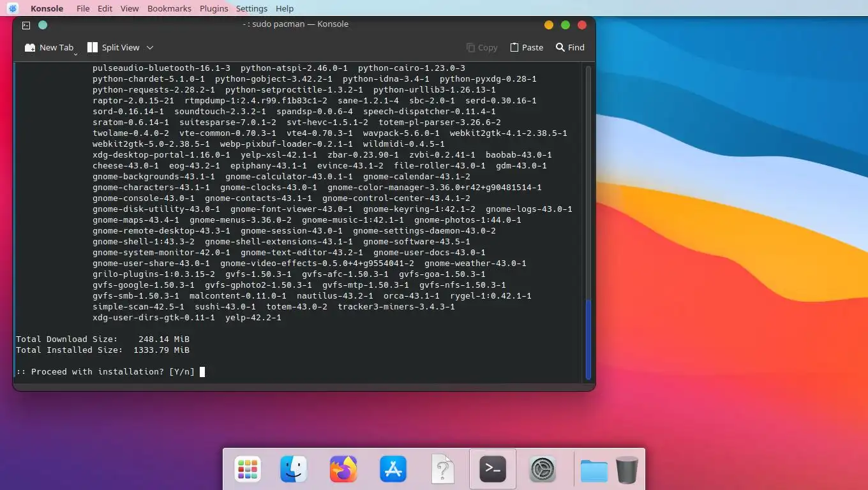Open the KDE application menu icon
This screenshot has height=490, width=868.
click(x=13, y=8)
